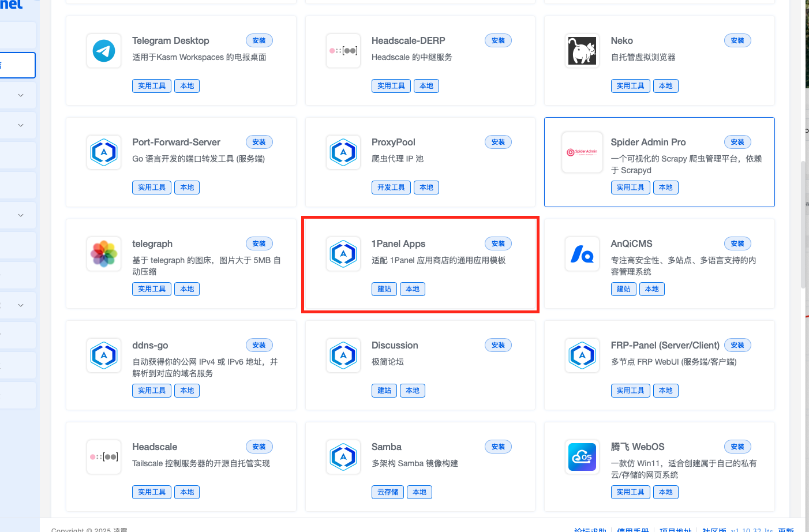Click the 腾飞 WebOS cloud icon

(x=582, y=457)
